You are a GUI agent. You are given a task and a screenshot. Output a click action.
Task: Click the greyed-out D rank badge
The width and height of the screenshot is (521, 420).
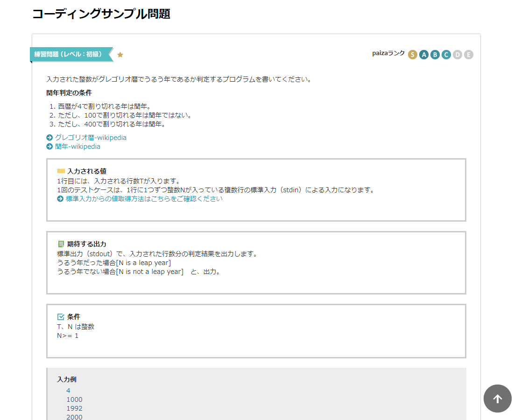(x=458, y=55)
